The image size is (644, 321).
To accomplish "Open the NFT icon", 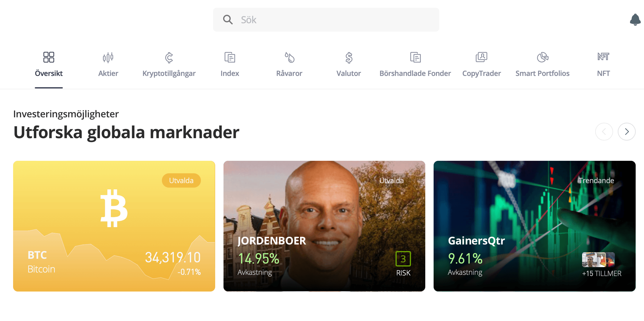I will 603,57.
